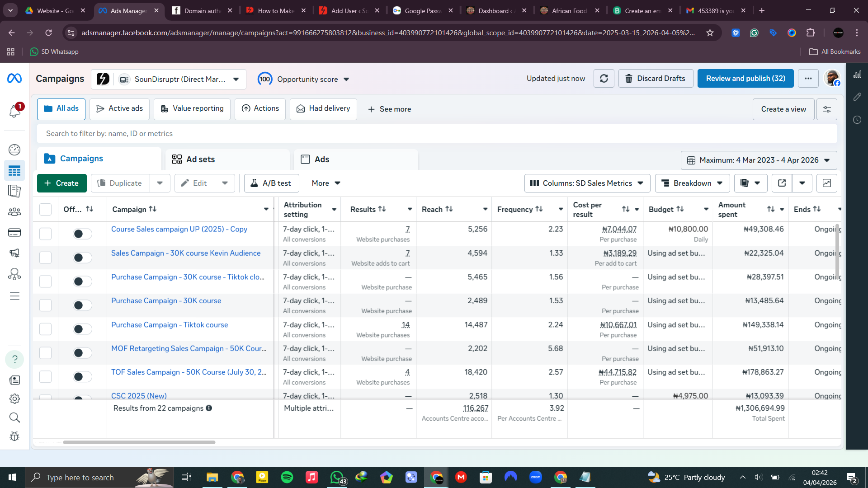
Task: Open All tools hamburger icon in sidebar
Action: [x=14, y=296]
